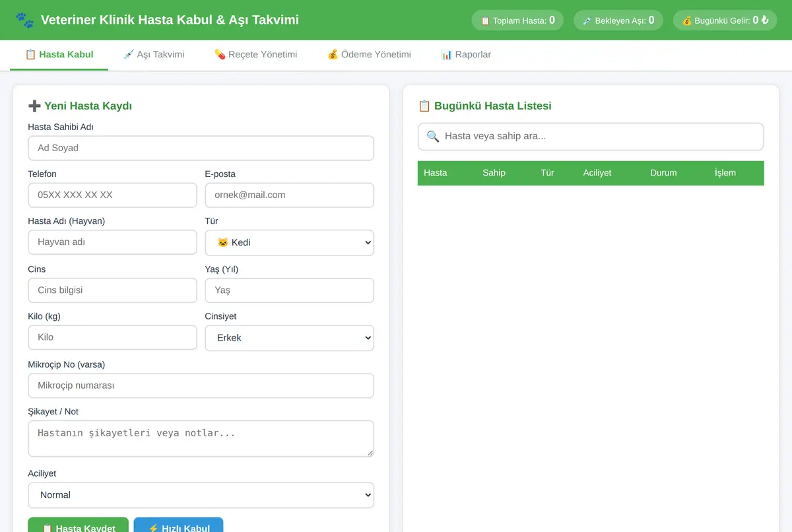This screenshot has width=792, height=532.
Task: Expand the Cinsiyet dropdown
Action: pos(290,337)
